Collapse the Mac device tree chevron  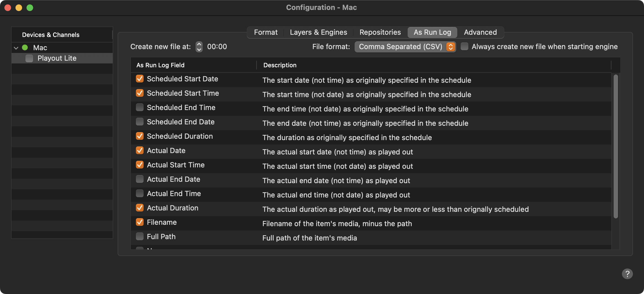(16, 48)
